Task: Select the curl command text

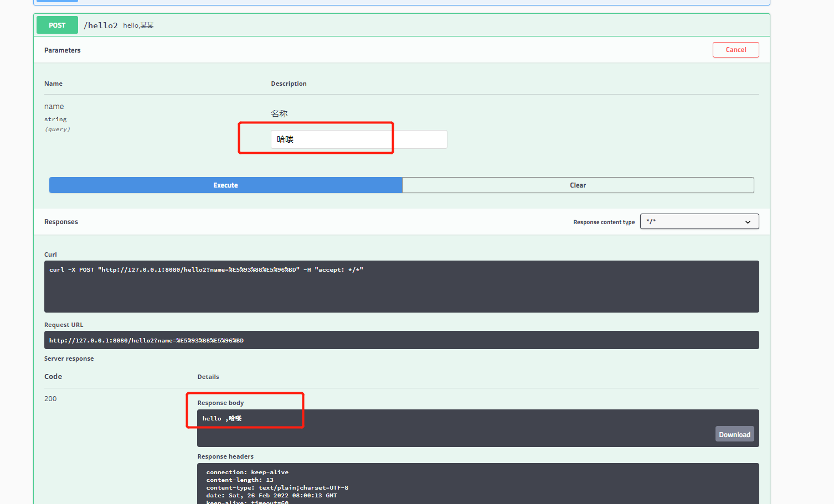Action: 206,270
